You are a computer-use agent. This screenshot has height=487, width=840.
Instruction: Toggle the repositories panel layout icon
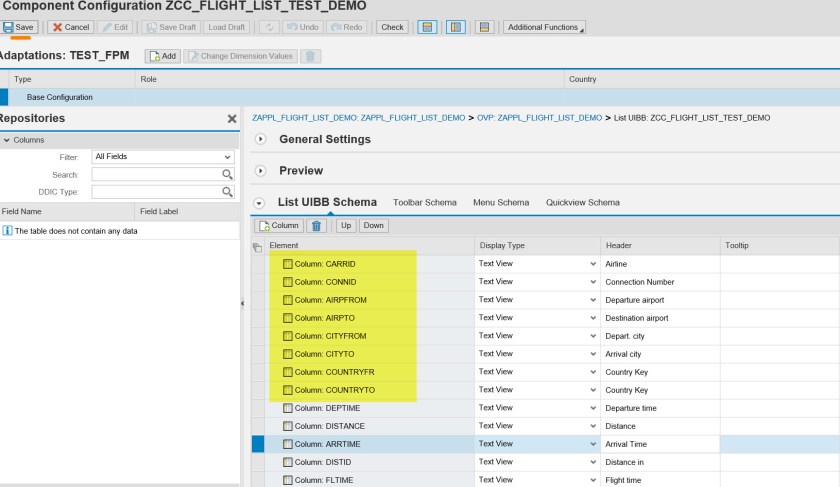tap(456, 27)
